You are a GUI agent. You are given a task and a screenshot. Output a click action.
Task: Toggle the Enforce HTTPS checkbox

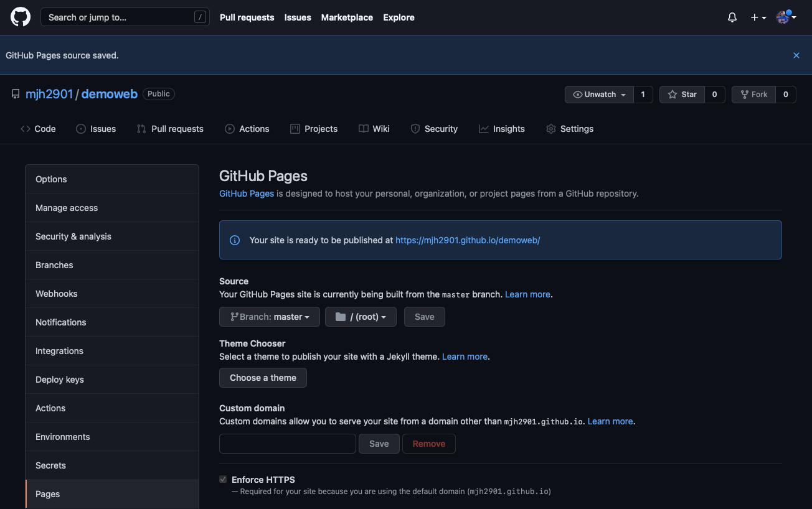coord(223,480)
